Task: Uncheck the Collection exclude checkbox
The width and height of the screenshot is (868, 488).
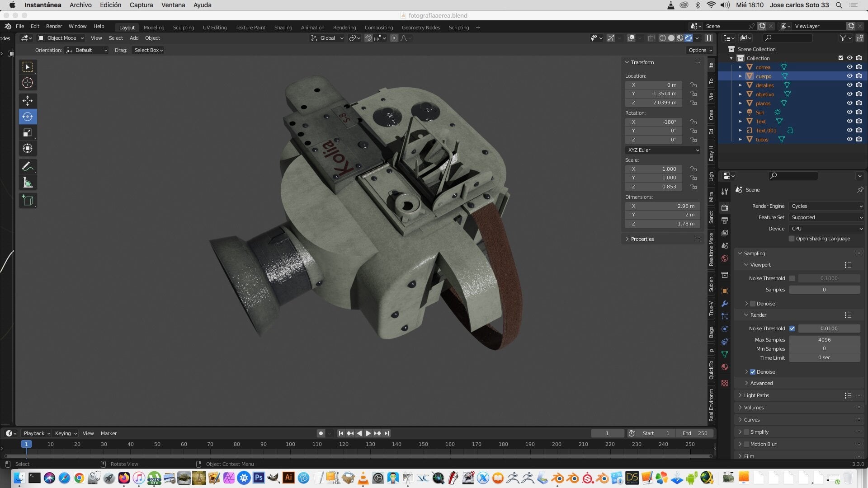Action: [x=841, y=58]
